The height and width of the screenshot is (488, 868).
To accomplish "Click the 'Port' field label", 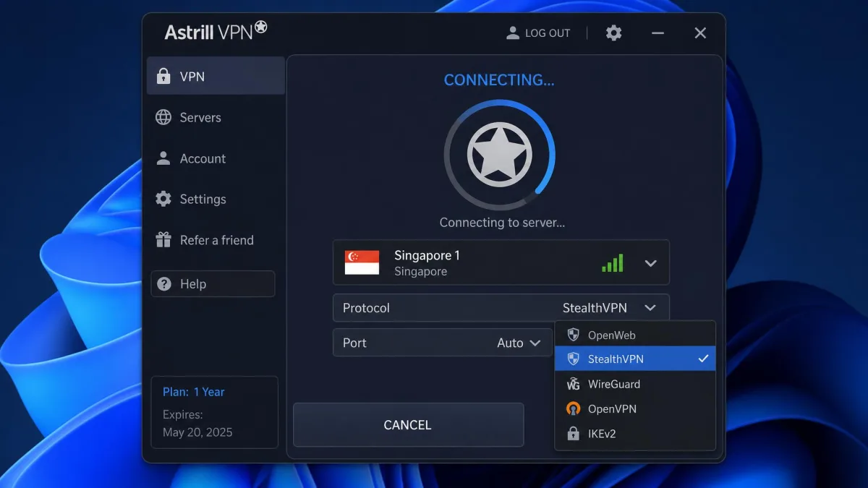I will (x=354, y=343).
